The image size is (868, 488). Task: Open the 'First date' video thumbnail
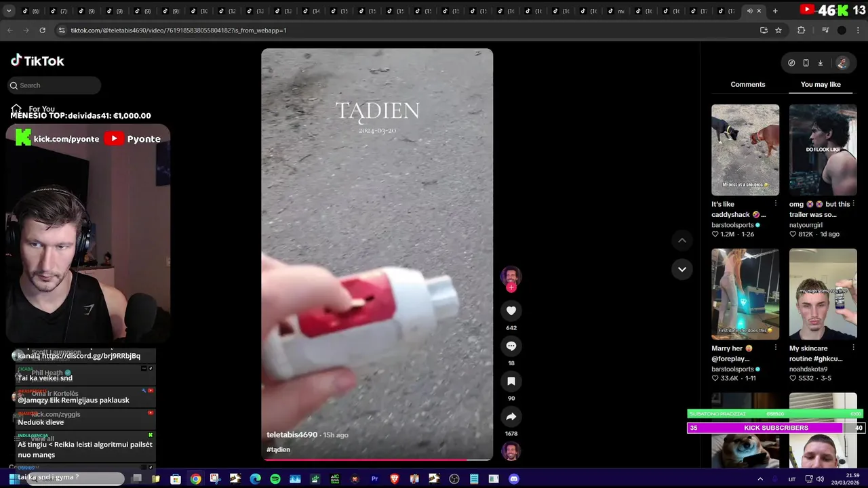[x=745, y=294]
